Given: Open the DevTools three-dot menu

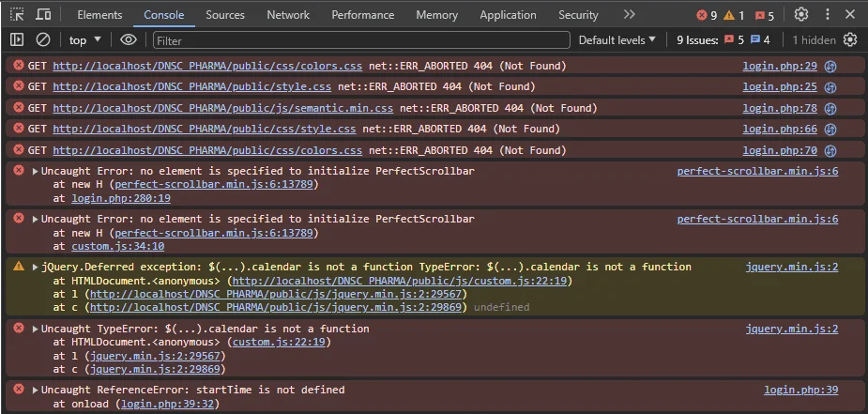Looking at the screenshot, I should [x=828, y=14].
